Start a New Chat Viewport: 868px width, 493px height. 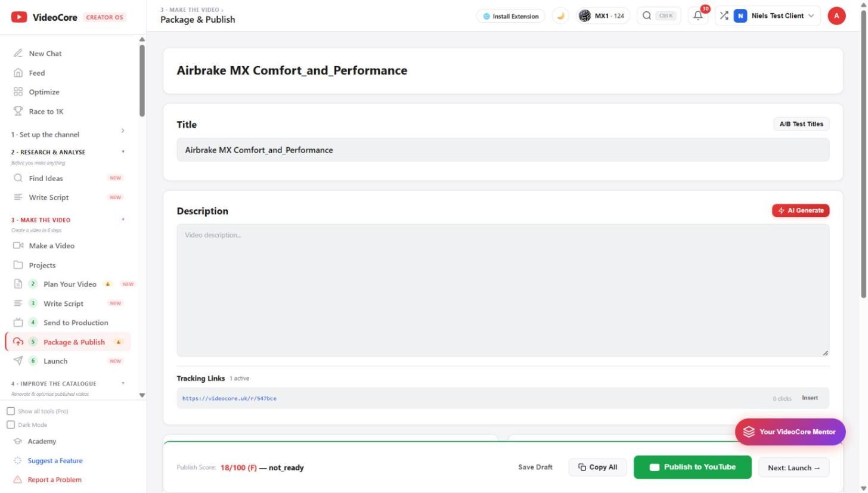(45, 54)
